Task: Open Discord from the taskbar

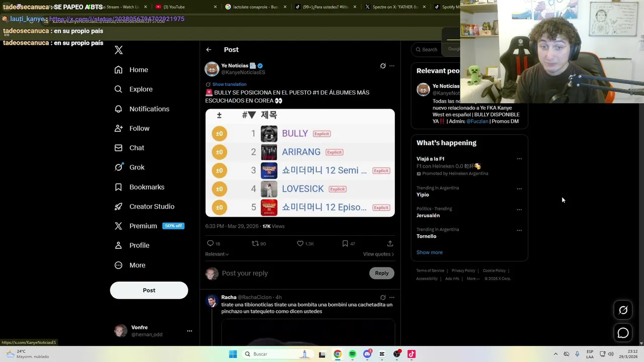Action: coord(367,354)
